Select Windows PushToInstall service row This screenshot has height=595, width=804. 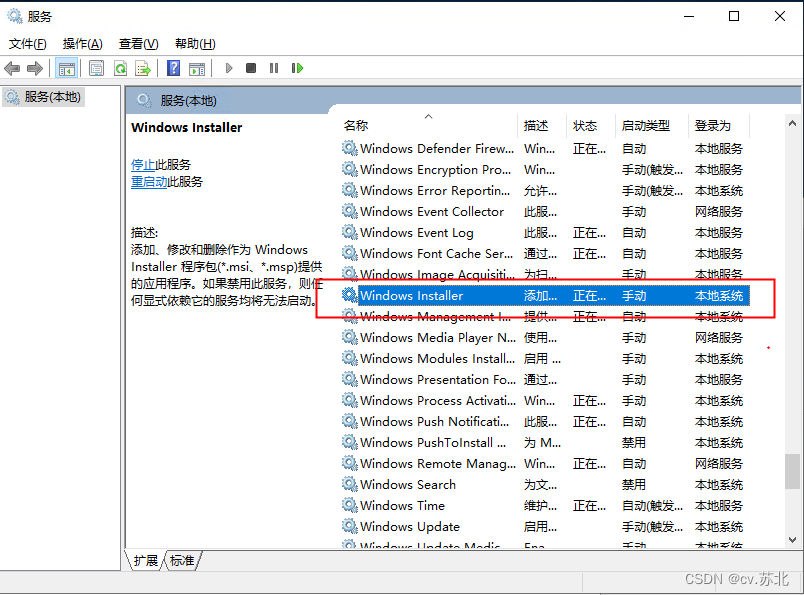click(545, 443)
